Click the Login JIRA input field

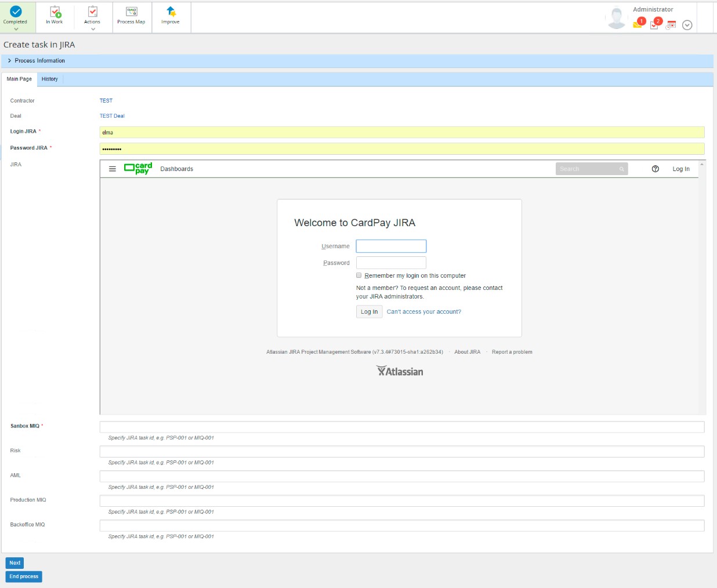(402, 132)
